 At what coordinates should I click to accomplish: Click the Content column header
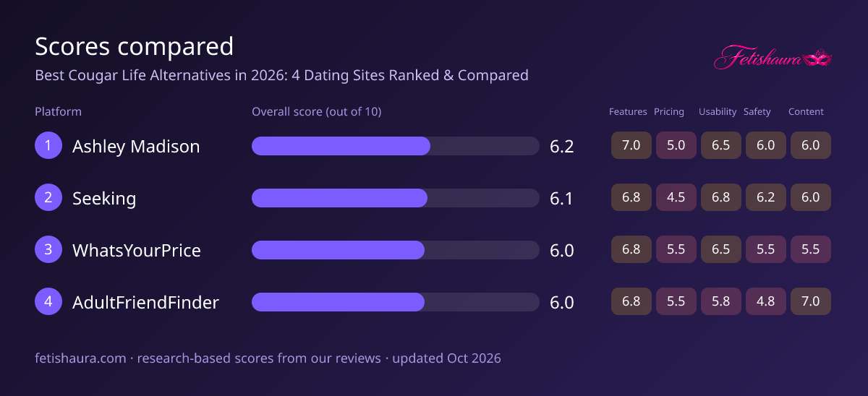[x=806, y=111]
